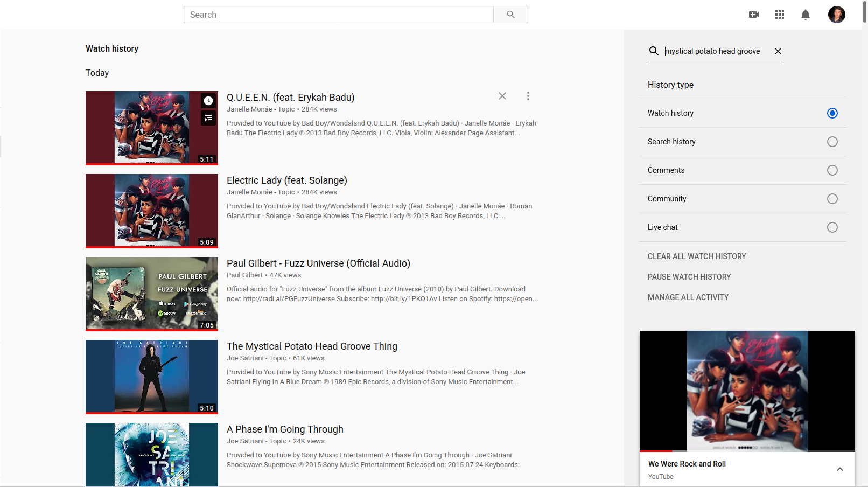Open Paul Gilbert channel link
Image resolution: width=868 pixels, height=487 pixels.
pos(245,275)
